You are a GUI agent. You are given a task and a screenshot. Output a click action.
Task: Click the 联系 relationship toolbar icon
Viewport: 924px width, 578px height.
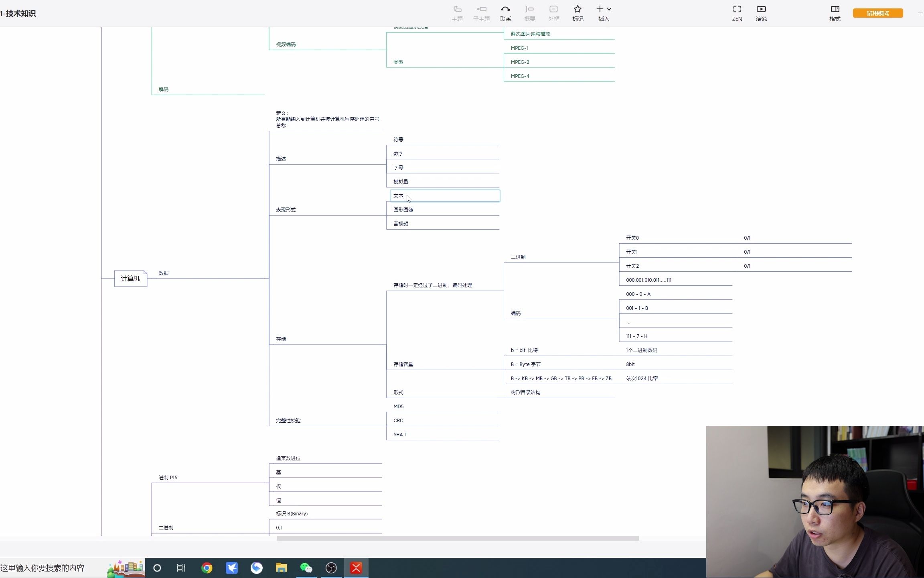pyautogui.click(x=505, y=9)
